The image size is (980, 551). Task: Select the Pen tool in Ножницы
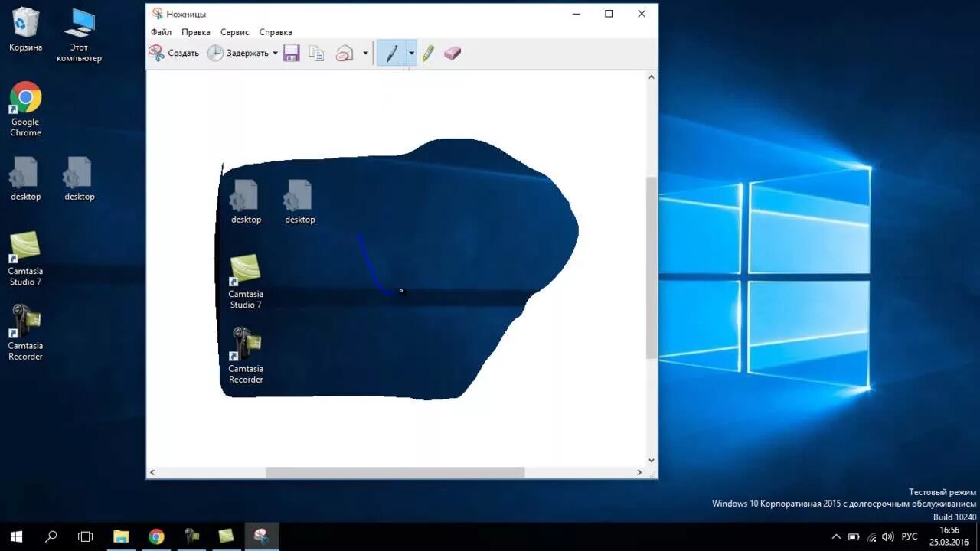click(x=391, y=54)
